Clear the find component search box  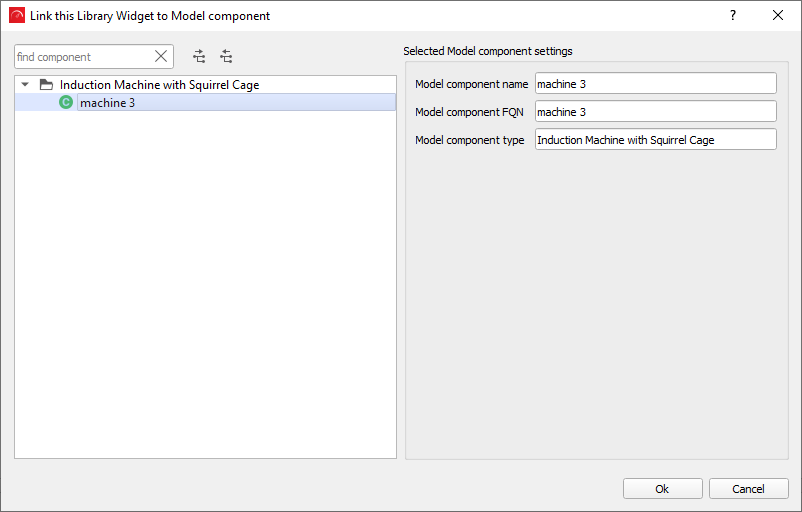coord(160,57)
